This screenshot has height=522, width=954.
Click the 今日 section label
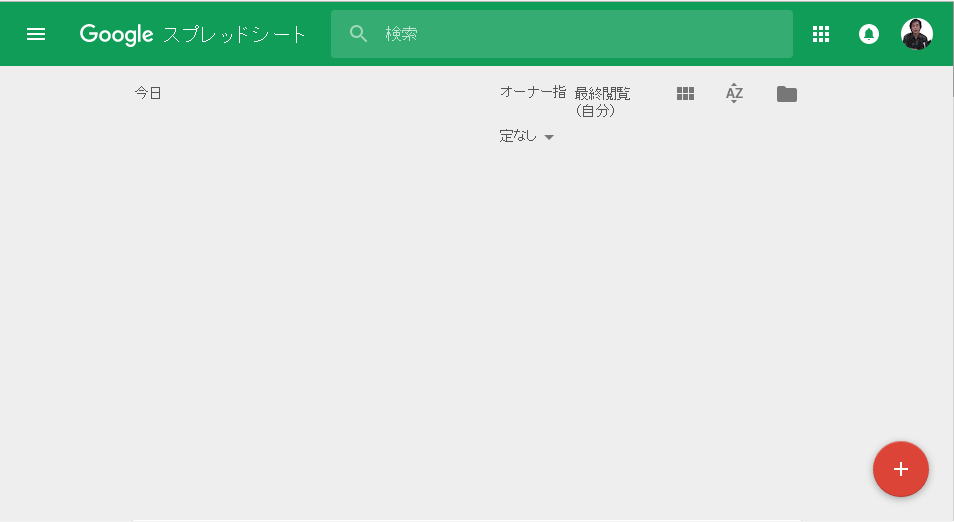[x=148, y=93]
